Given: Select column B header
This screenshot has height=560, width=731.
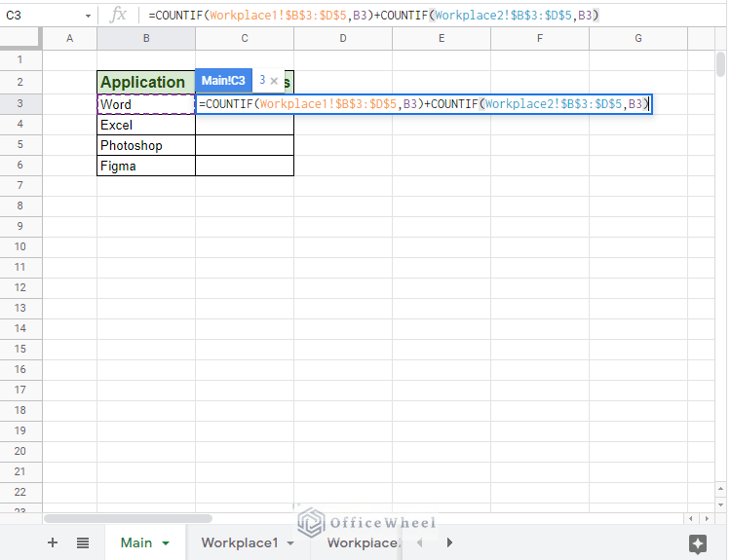Looking at the screenshot, I should pyautogui.click(x=146, y=38).
